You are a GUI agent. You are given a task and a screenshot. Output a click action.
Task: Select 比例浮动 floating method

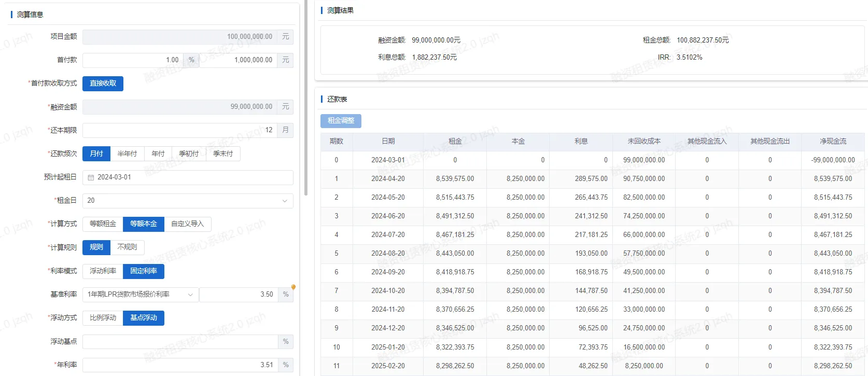click(103, 318)
